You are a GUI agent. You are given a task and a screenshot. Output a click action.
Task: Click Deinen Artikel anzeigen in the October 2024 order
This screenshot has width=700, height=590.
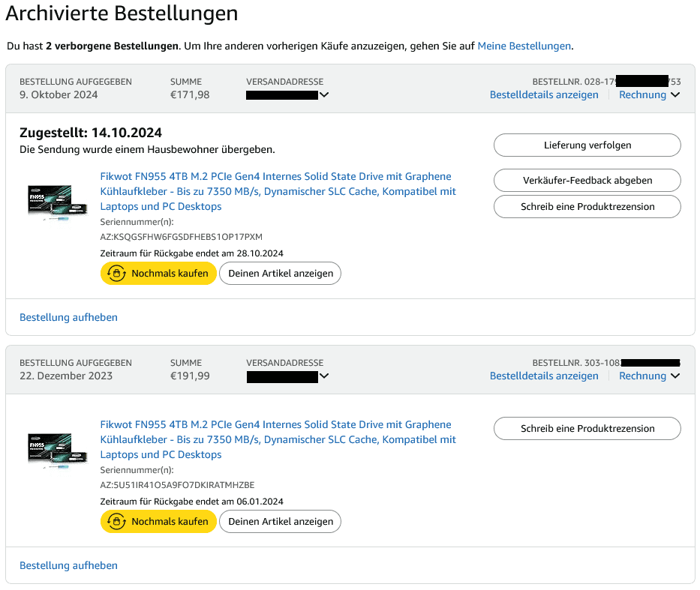click(x=280, y=274)
